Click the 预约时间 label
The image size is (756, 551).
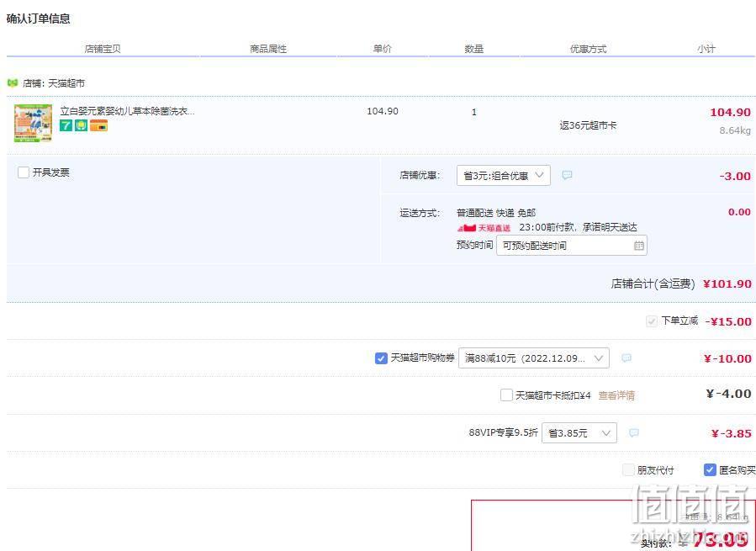(x=474, y=245)
